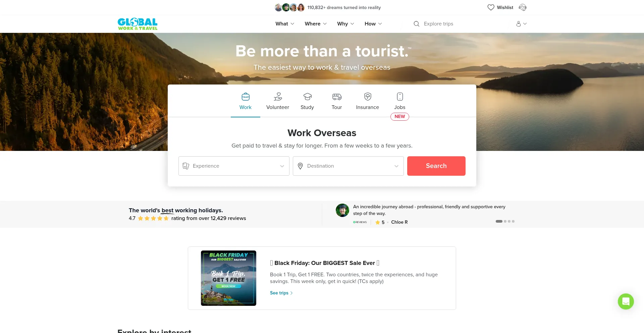Click the Wishlist heart icon
Viewport: 644px width, 333px height.
click(x=491, y=7)
